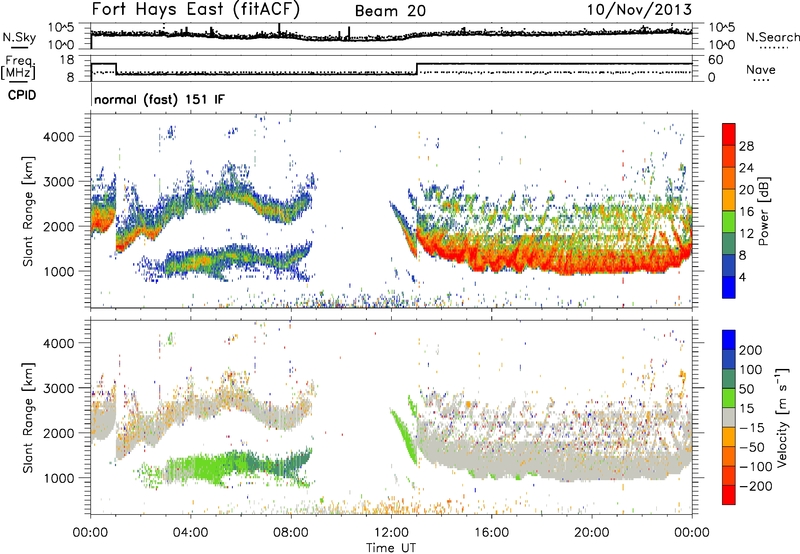Click the 'Nave' legend label
800x554 pixels.
(x=761, y=69)
